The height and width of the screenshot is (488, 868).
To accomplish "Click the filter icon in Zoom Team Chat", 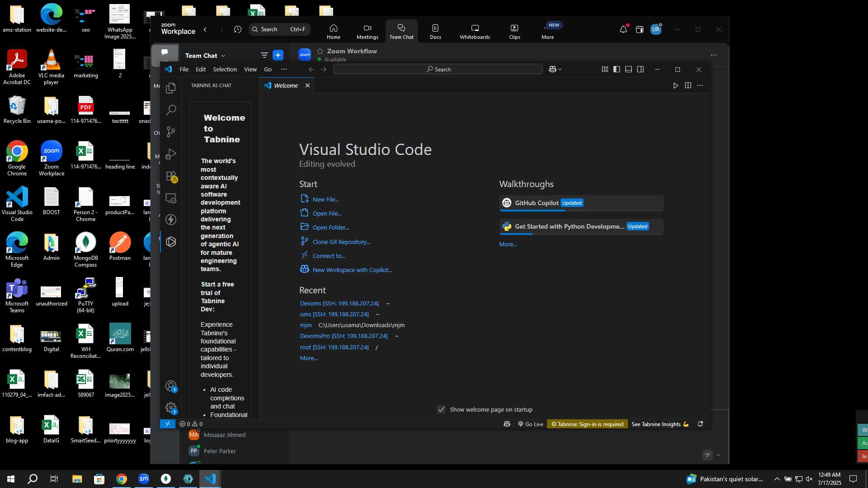I will pyautogui.click(x=264, y=55).
